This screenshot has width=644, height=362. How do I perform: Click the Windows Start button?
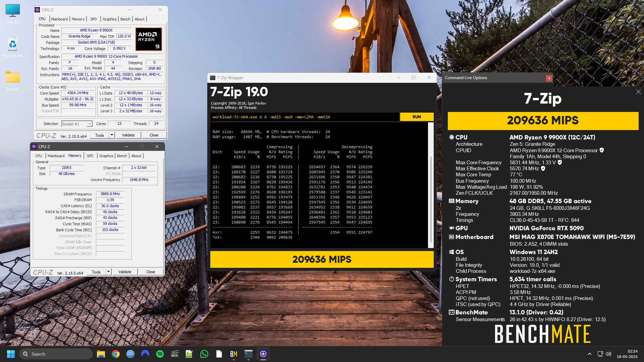point(11,354)
